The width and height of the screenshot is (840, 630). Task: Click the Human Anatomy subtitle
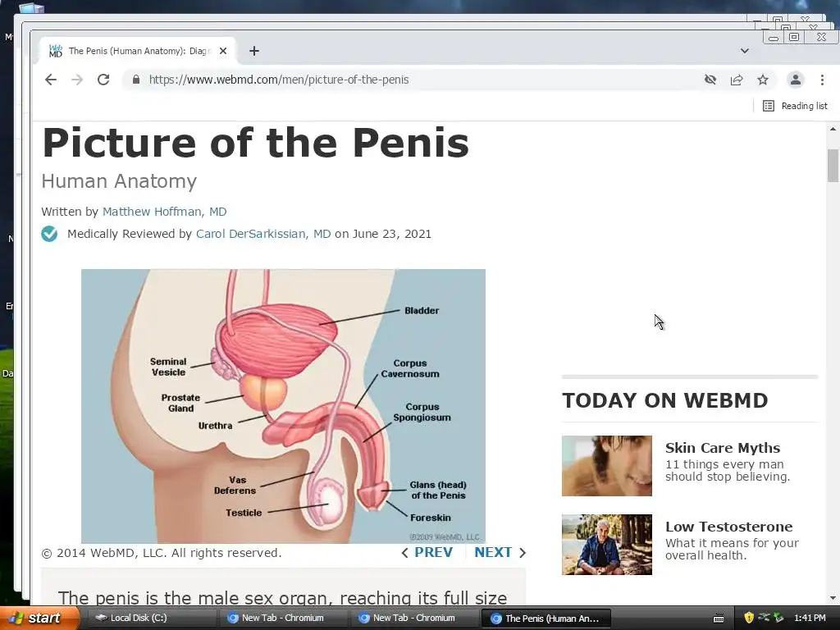tap(119, 181)
